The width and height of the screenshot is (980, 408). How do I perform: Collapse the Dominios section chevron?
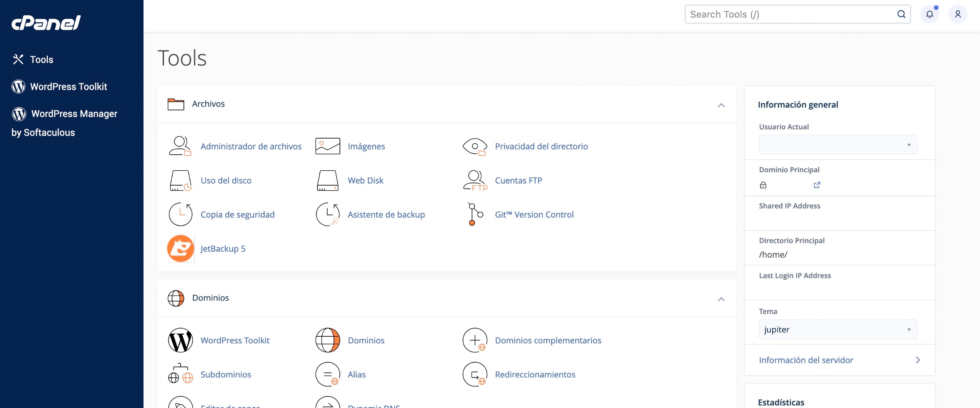pyautogui.click(x=721, y=299)
